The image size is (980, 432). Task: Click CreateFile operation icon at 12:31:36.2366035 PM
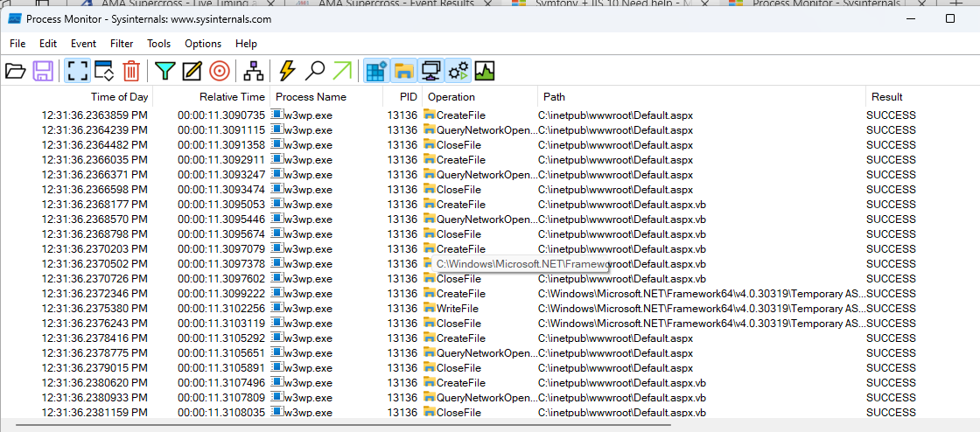[429, 160]
